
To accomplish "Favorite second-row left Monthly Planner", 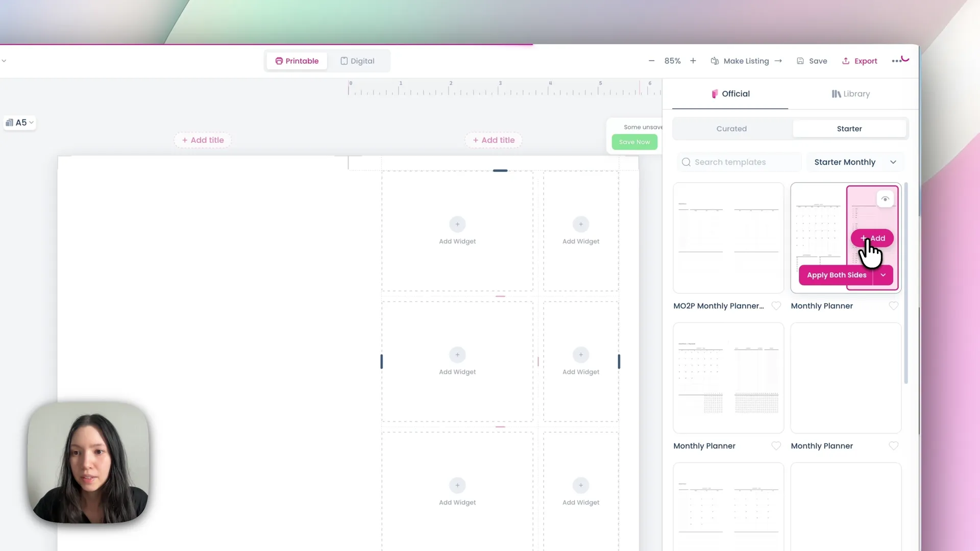I will [x=776, y=445].
